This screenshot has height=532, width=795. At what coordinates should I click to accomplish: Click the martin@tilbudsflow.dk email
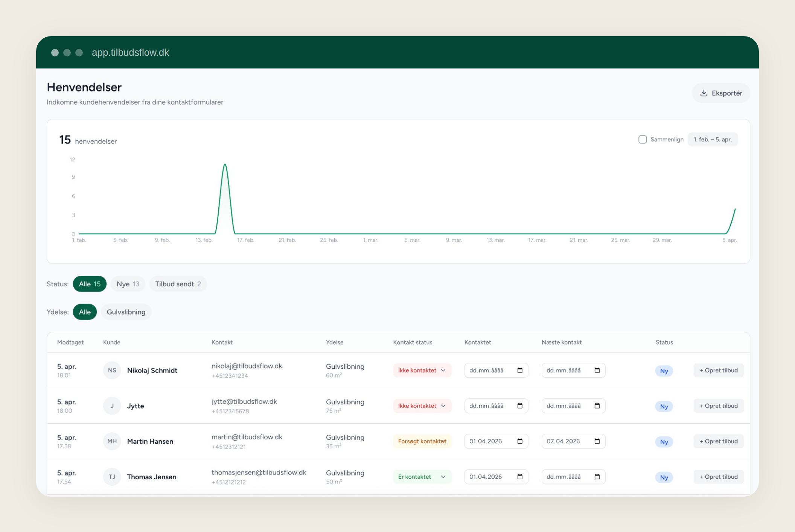pos(247,437)
